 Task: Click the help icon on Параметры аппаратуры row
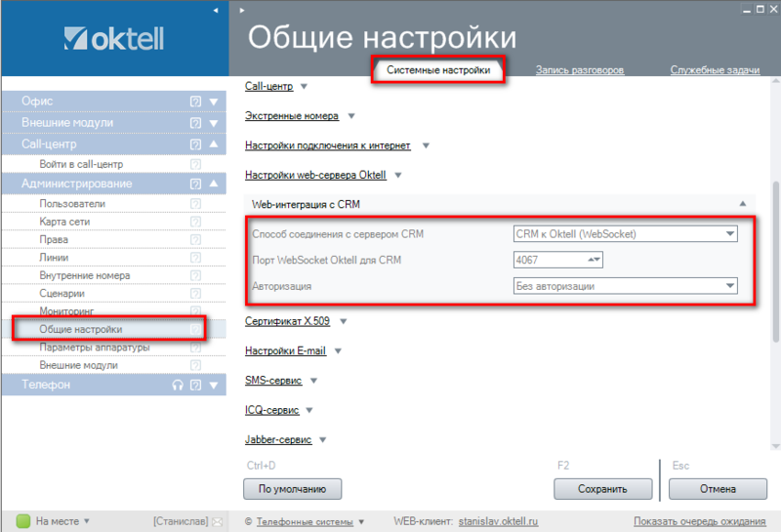196,348
